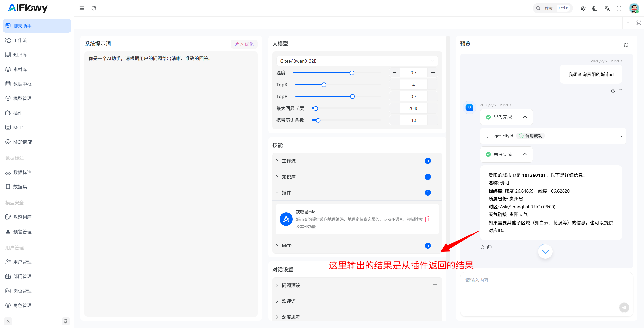
Task: Open 知识库 in the sidebar
Action: tap(20, 55)
